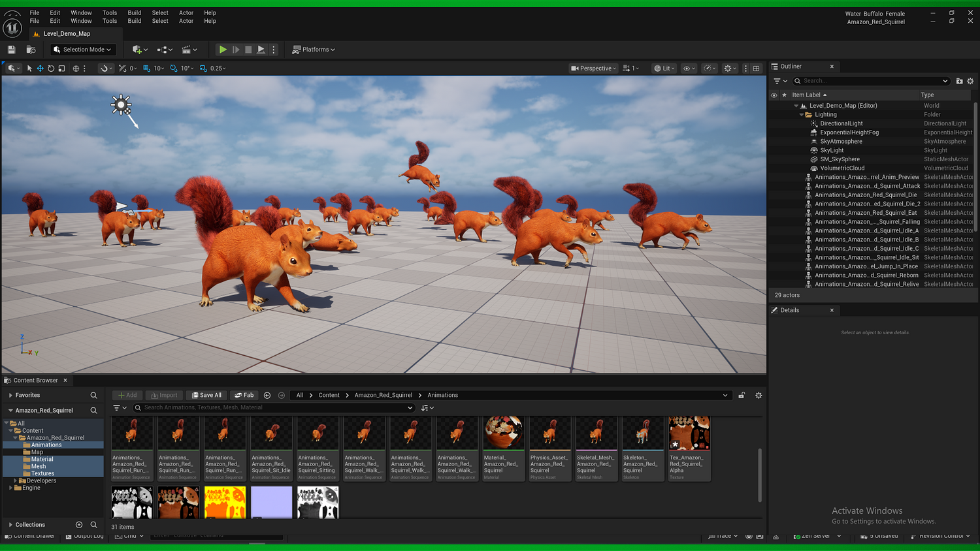Sort by Item Label column header
This screenshot has height=551, width=980.
click(809, 95)
